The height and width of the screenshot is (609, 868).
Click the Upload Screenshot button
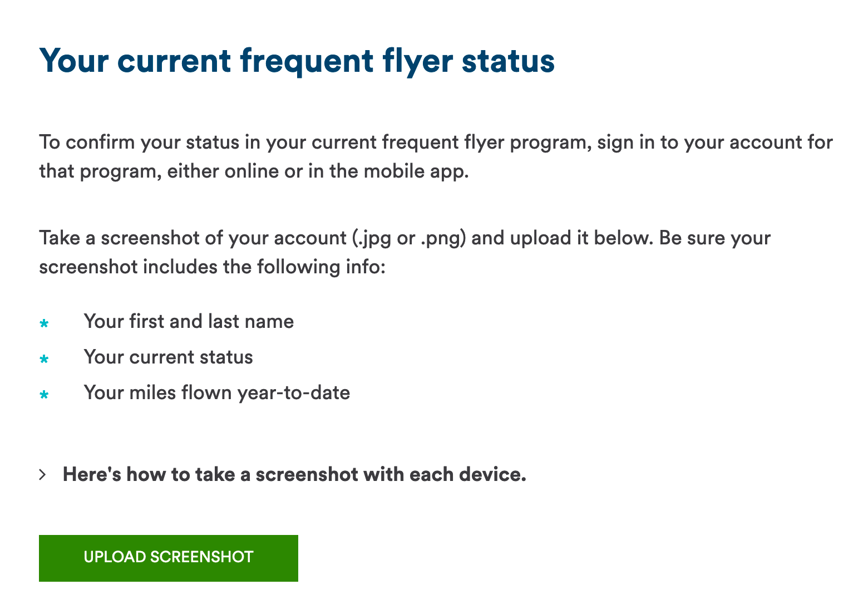[x=168, y=558]
